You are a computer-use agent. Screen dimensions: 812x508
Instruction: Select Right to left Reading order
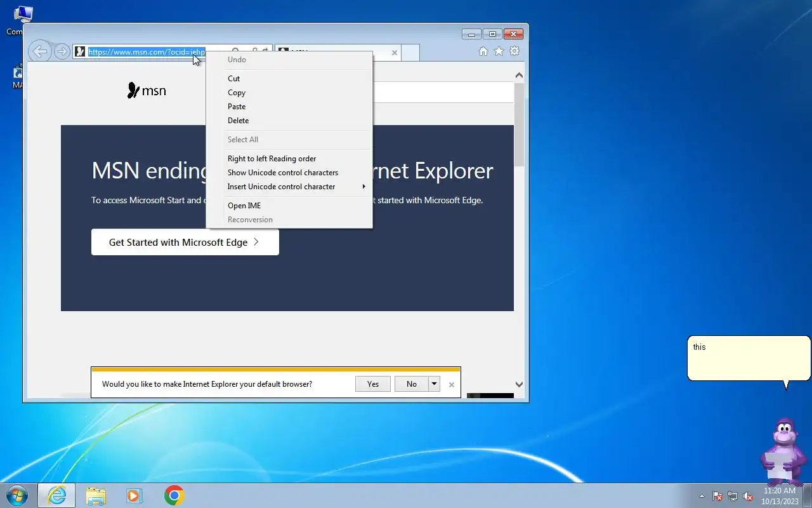[x=289, y=159]
